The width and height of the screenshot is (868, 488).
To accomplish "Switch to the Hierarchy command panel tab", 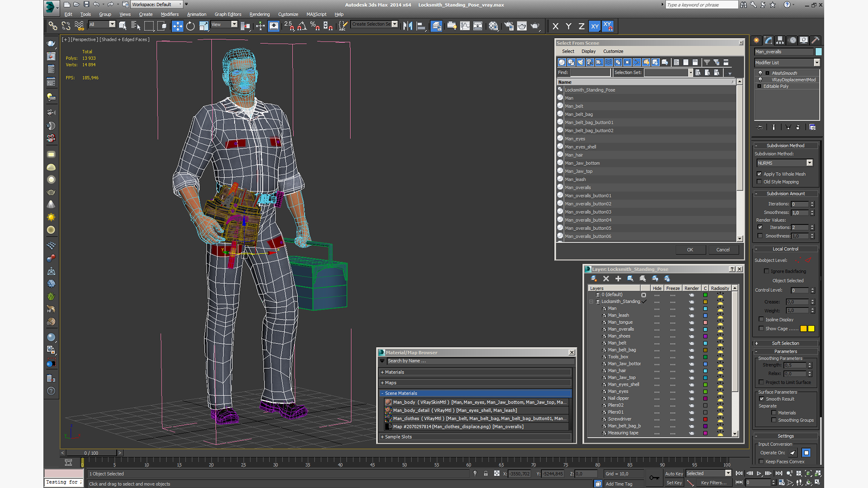I will coord(780,40).
